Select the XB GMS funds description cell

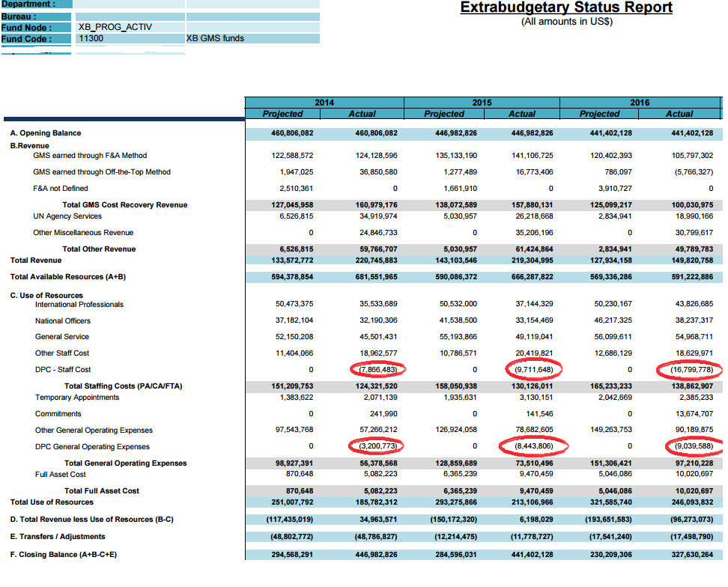click(216, 38)
